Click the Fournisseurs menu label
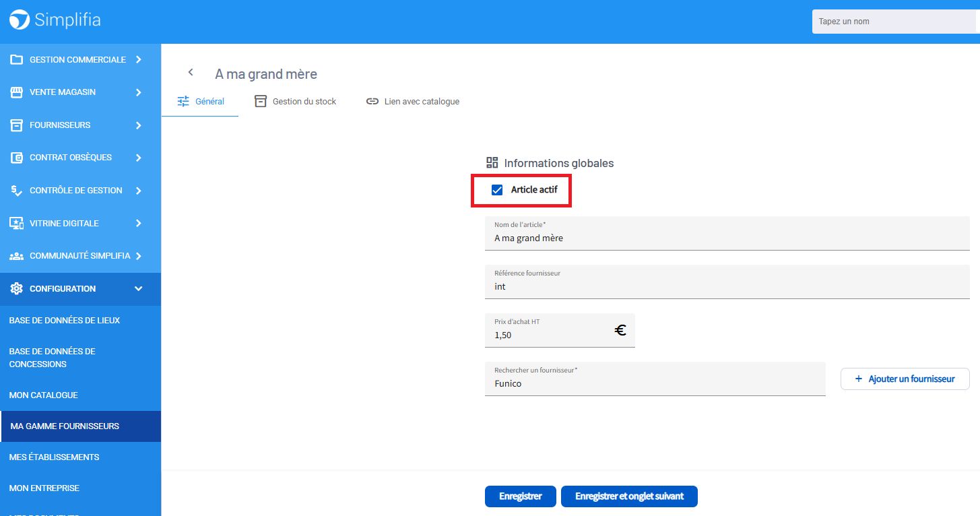 (x=60, y=125)
